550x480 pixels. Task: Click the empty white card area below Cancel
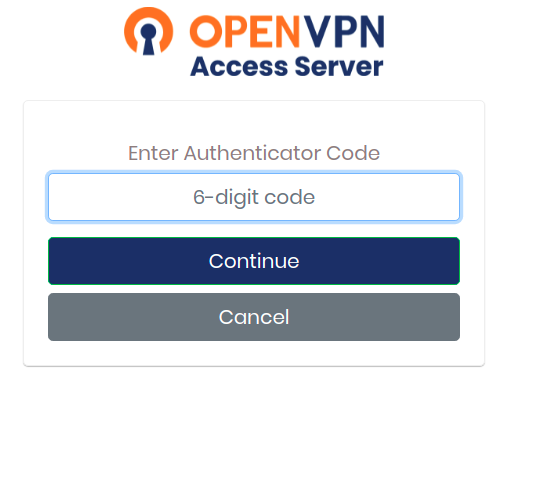pos(254,353)
